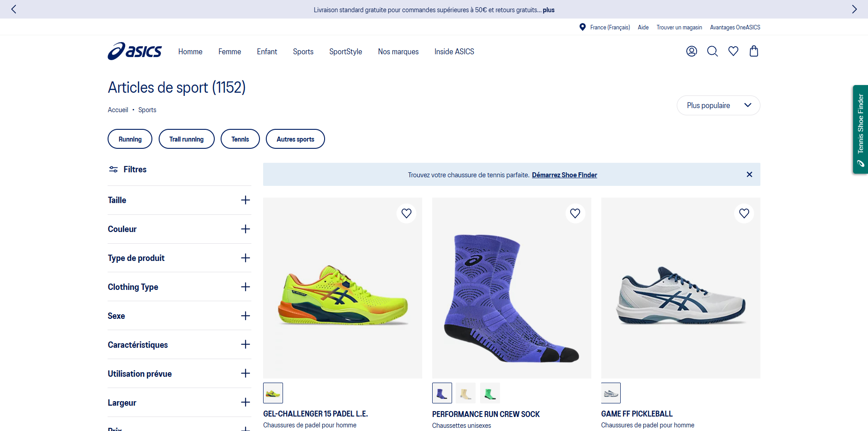
Task: Expand the Clothing Type filter
Action: pyautogui.click(x=179, y=287)
